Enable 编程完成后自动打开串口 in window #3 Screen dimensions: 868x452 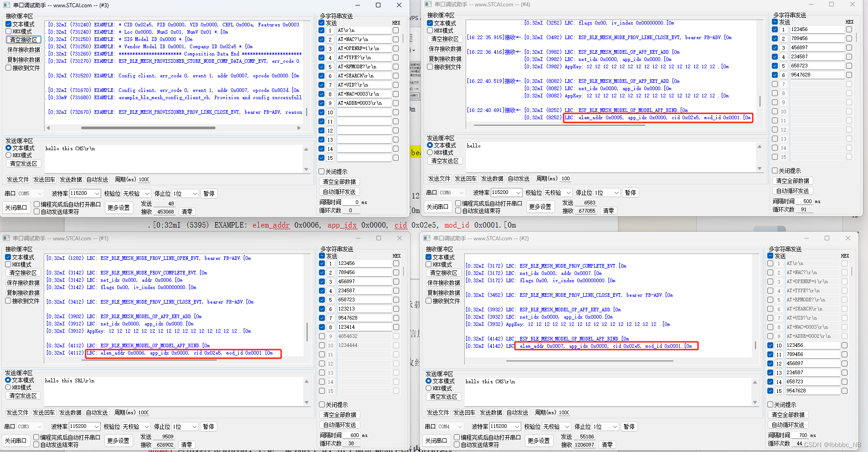(36, 204)
